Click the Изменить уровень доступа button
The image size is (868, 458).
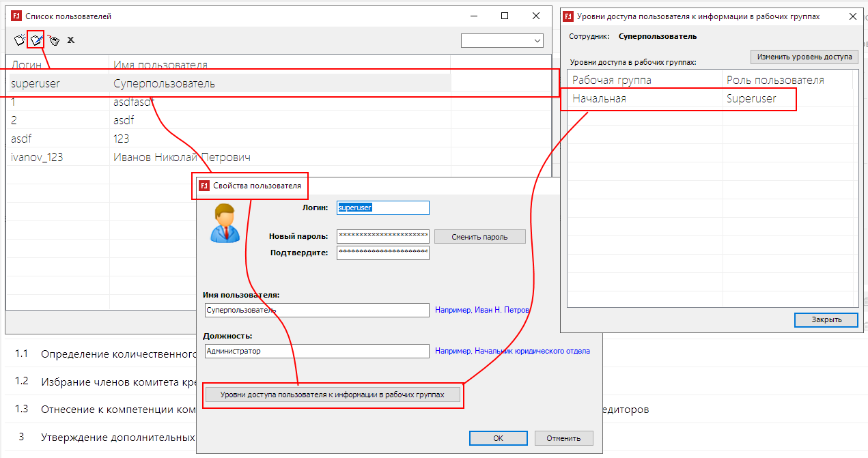804,57
